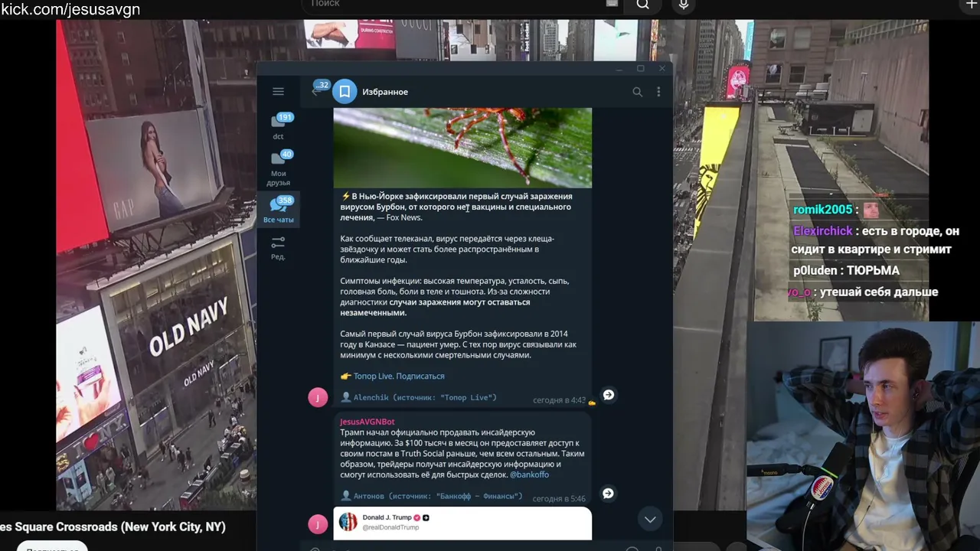Click the сегодня в 4:43 timestamp
The image size is (980, 551).
click(559, 400)
